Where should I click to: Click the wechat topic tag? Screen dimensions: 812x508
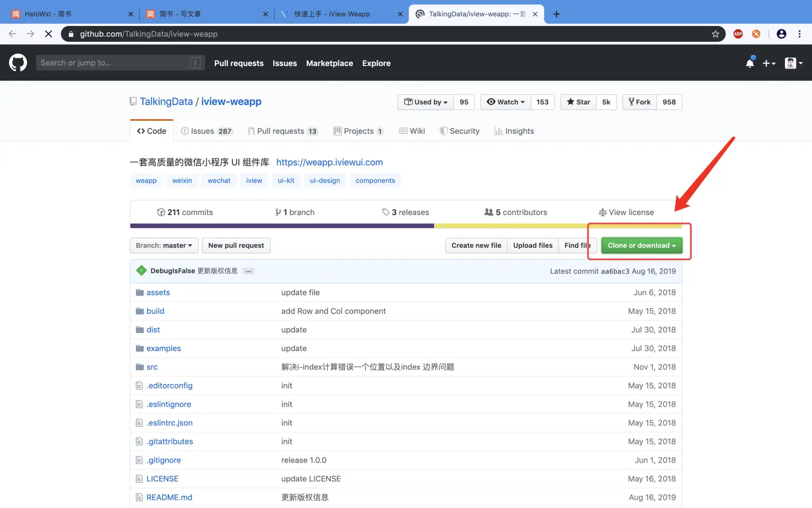(x=219, y=181)
